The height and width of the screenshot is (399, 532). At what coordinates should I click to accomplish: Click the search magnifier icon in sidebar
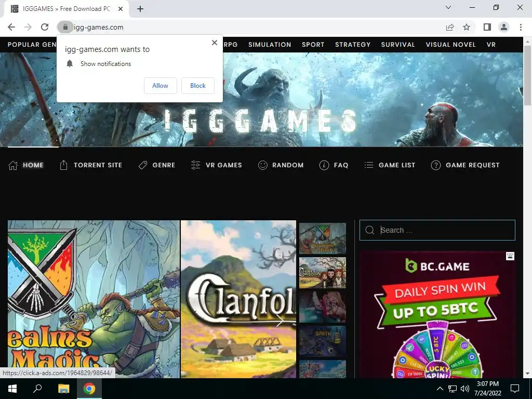pyautogui.click(x=370, y=230)
